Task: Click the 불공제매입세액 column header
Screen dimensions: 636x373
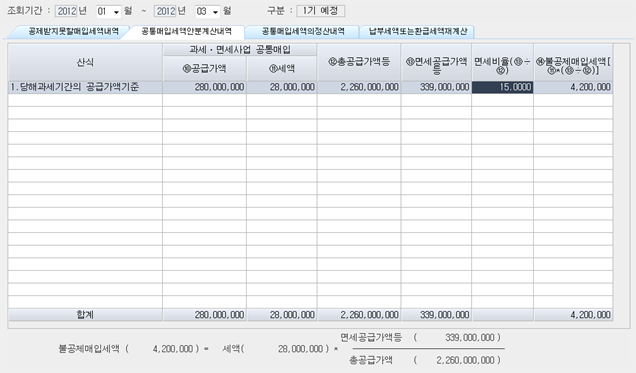Action: coord(573,62)
